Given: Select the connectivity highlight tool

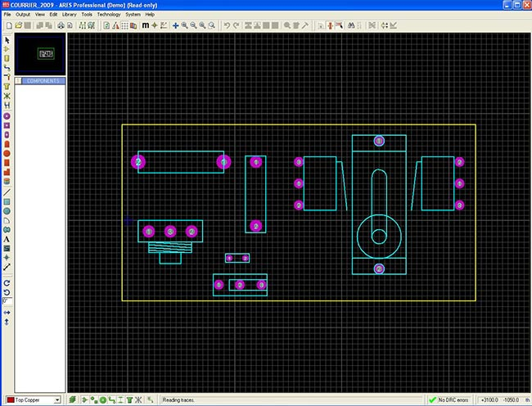Looking at the screenshot, I should (7, 105).
